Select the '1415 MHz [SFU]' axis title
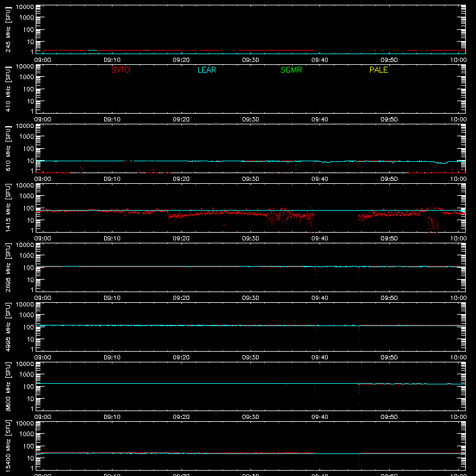The image size is (476, 476). [x=8, y=208]
